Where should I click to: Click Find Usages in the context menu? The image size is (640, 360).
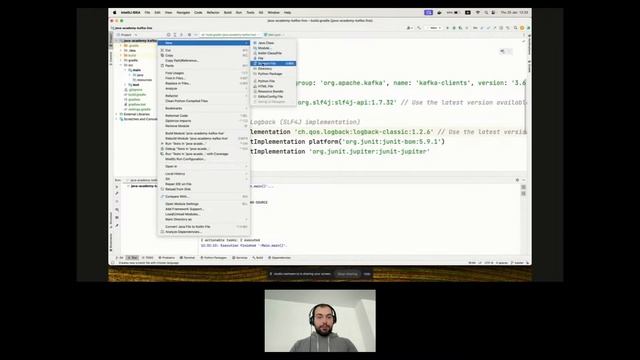pyautogui.click(x=204, y=73)
